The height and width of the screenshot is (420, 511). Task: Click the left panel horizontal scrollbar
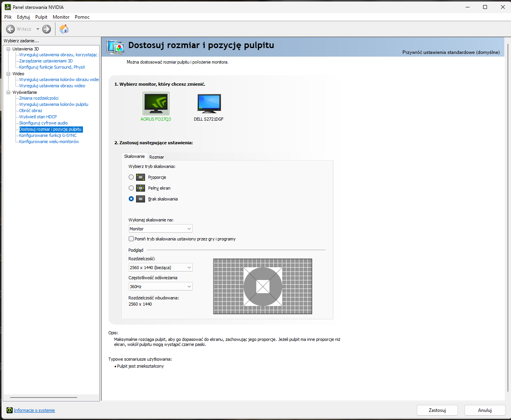click(43, 398)
